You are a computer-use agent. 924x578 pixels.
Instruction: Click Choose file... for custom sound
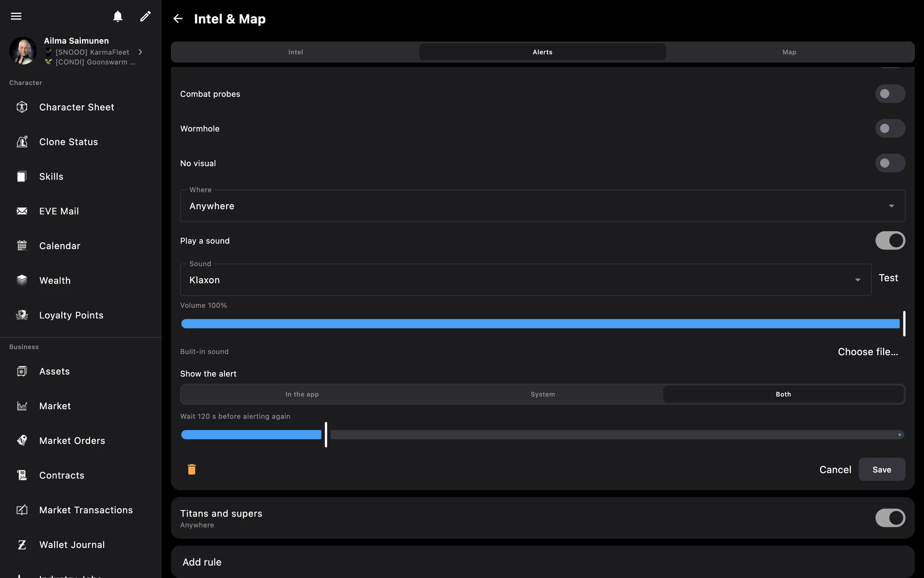868,352
